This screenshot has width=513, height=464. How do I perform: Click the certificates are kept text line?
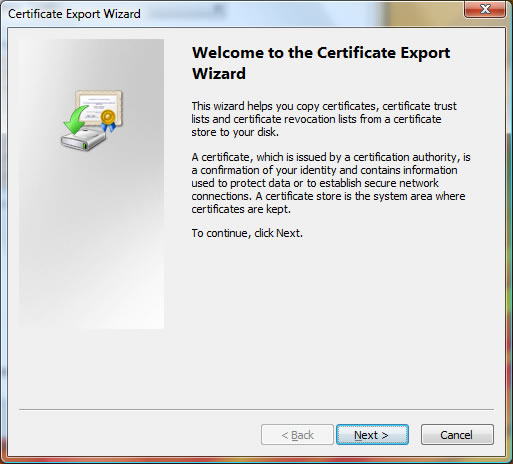coord(241,209)
